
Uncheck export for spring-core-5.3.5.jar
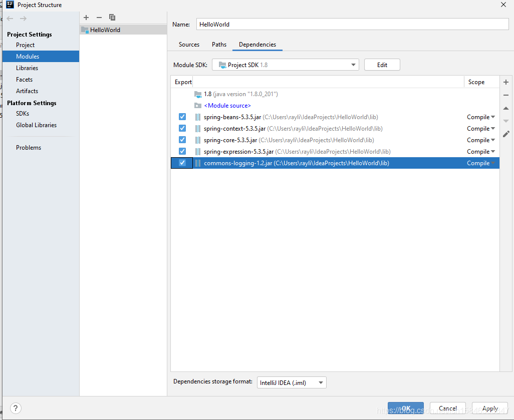coord(182,140)
